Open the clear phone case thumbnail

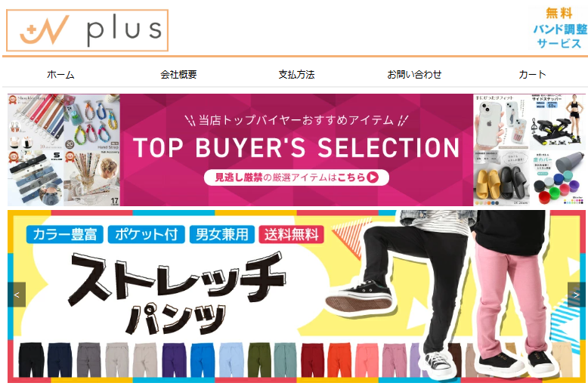pos(501,122)
